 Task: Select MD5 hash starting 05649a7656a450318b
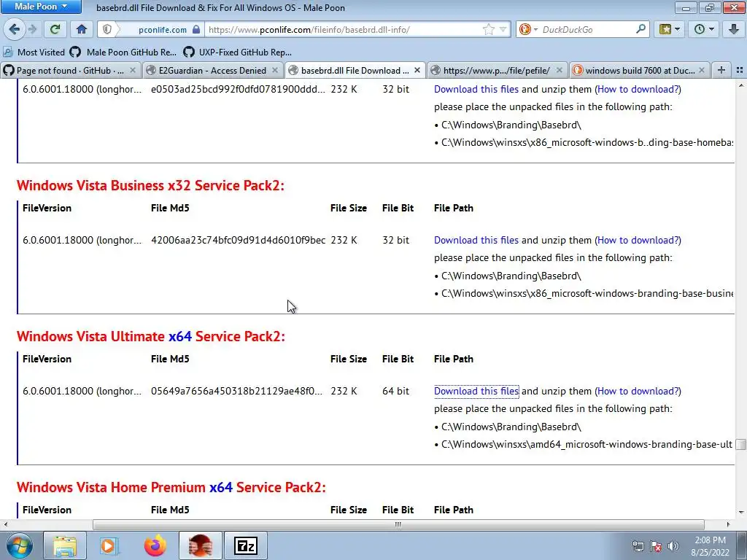[x=236, y=391]
